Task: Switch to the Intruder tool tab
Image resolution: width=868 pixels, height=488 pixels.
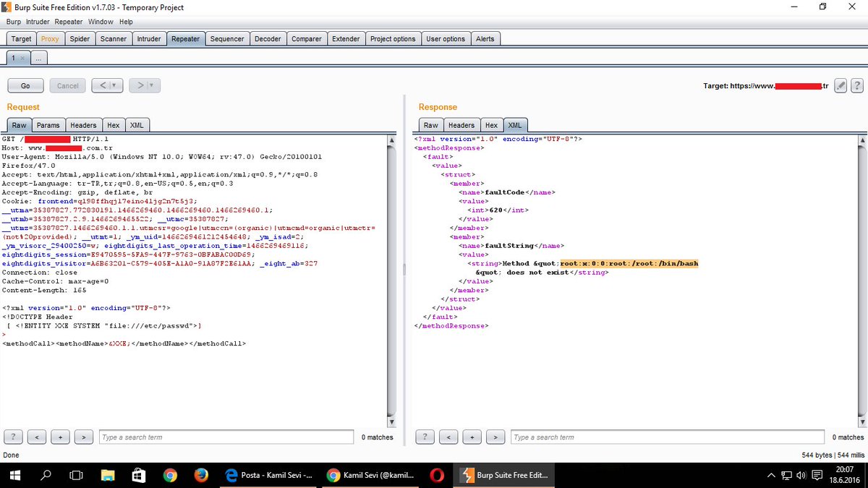Action: pyautogui.click(x=149, y=39)
